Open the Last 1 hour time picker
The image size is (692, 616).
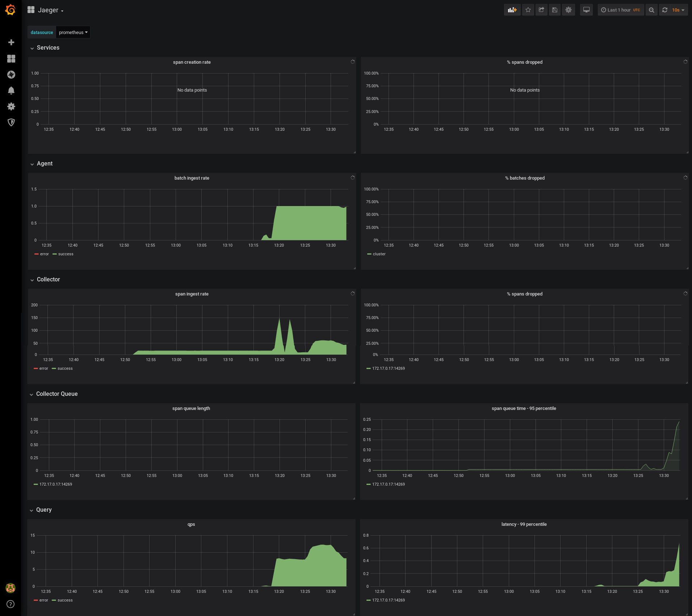pyautogui.click(x=621, y=10)
